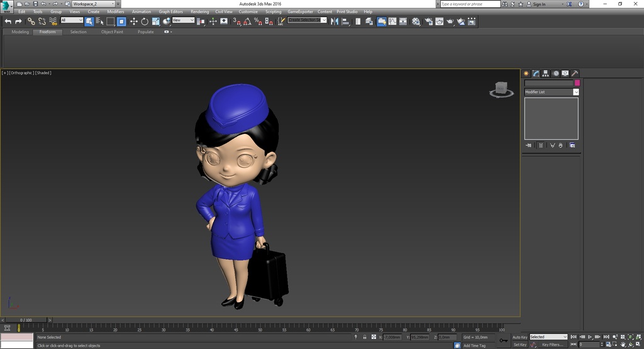Open the Display command panel tab

pos(565,74)
